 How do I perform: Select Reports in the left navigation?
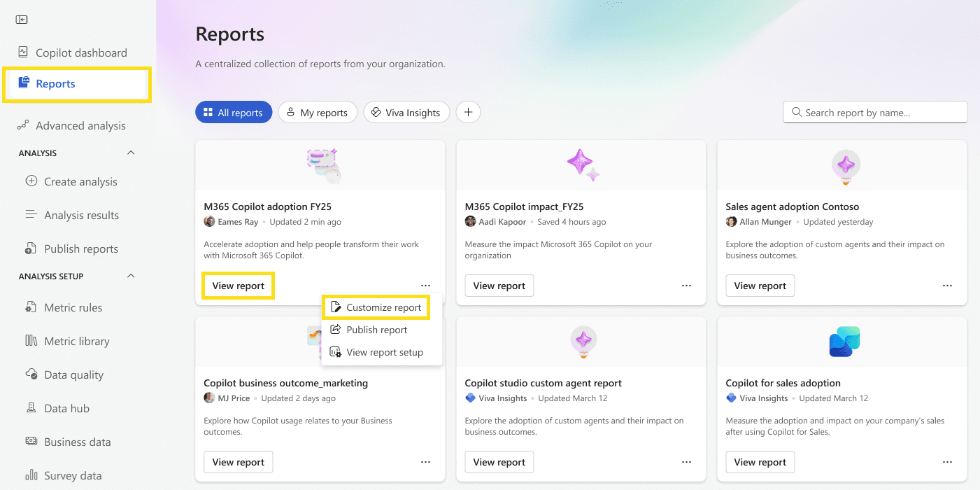click(x=77, y=84)
